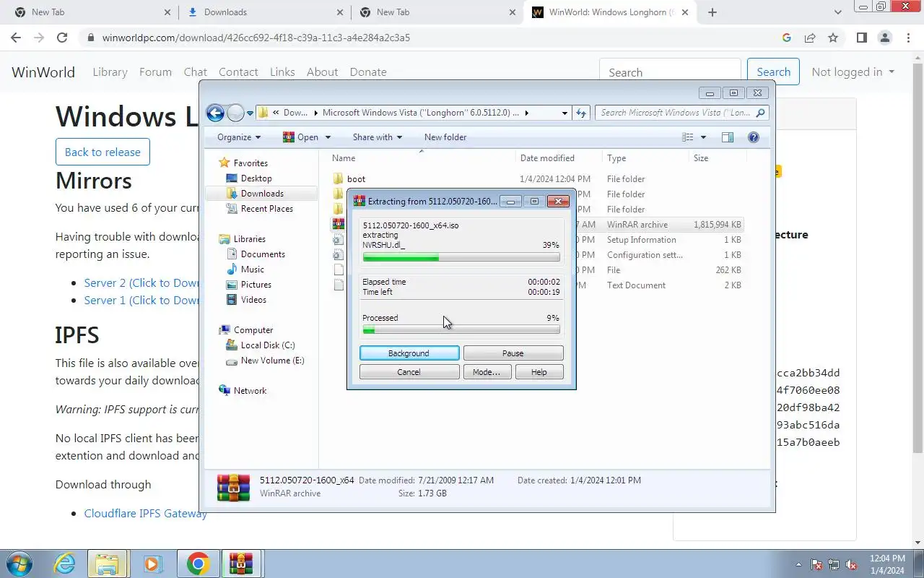Screen dimensions: 924x578
Task: Click the Chrome share page icon
Action: [810, 38]
